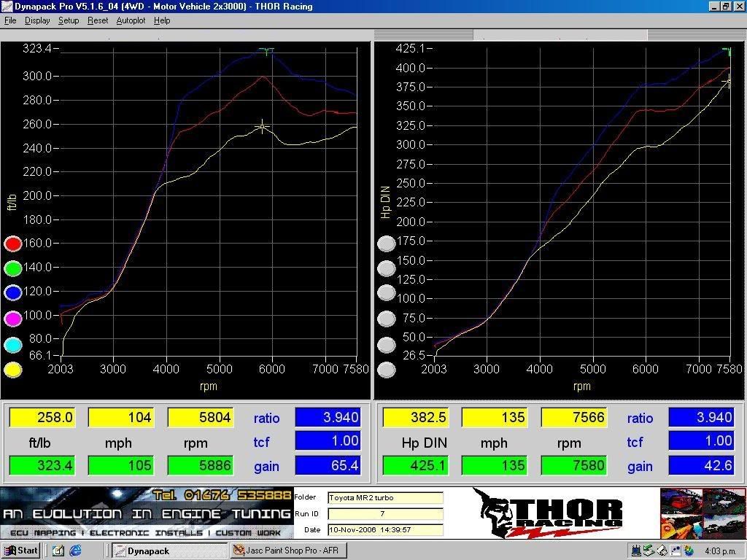Click the green trace circle button
Image resolution: width=747 pixels, height=560 pixels.
click(12, 268)
